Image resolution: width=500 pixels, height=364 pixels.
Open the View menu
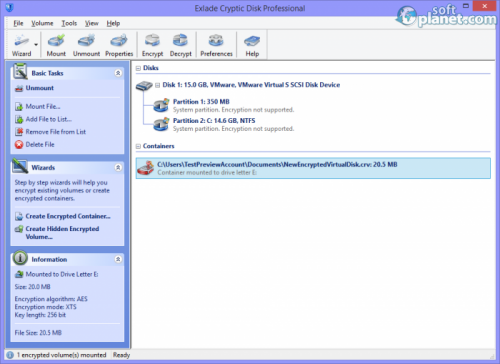(92, 23)
